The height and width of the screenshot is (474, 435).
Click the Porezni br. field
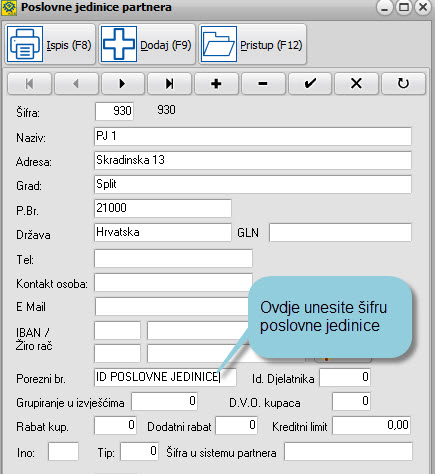click(165, 377)
